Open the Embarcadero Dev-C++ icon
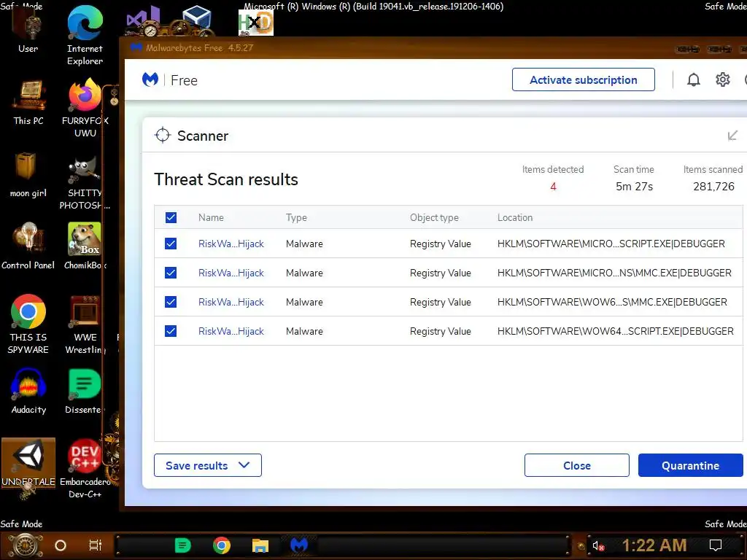 pyautogui.click(x=85, y=469)
